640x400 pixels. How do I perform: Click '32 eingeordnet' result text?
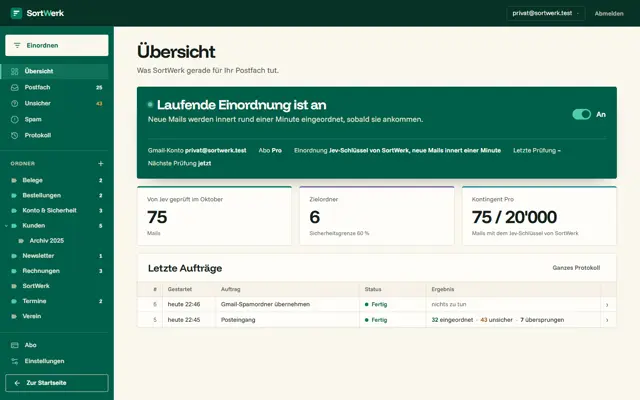452,320
